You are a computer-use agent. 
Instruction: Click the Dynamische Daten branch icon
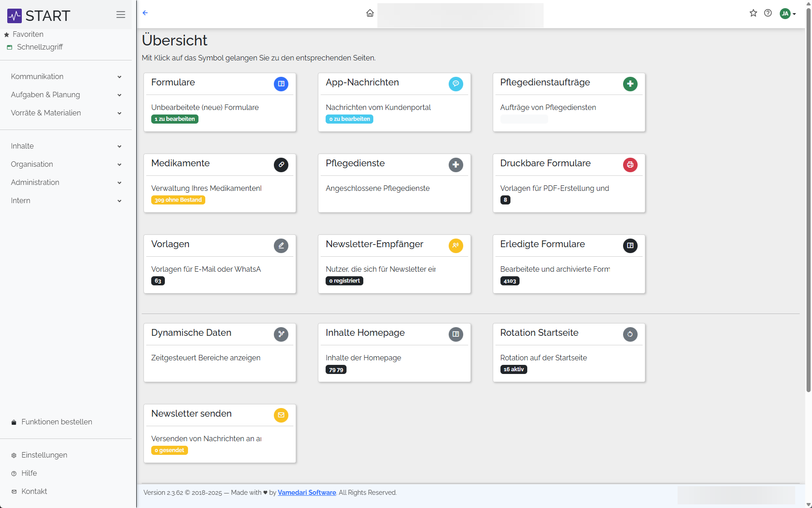click(281, 334)
